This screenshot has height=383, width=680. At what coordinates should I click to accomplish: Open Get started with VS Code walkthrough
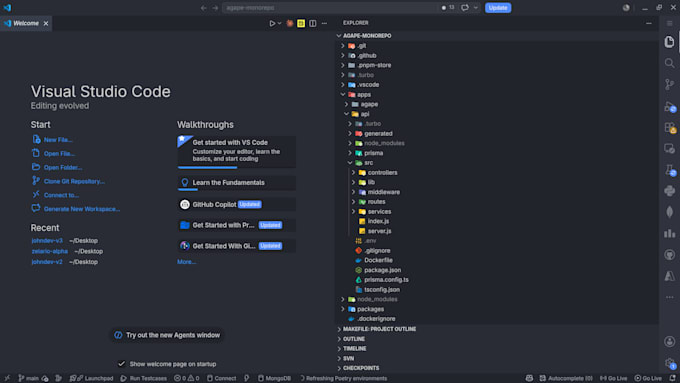[x=237, y=151]
